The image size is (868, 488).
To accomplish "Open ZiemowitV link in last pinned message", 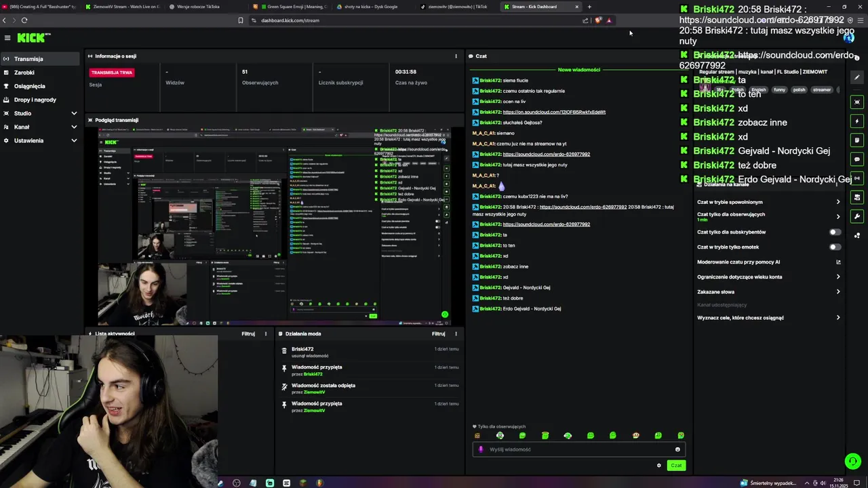I will click(314, 411).
